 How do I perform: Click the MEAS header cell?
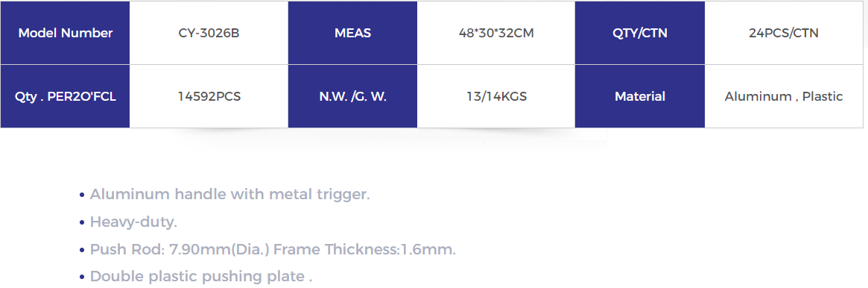(352, 33)
